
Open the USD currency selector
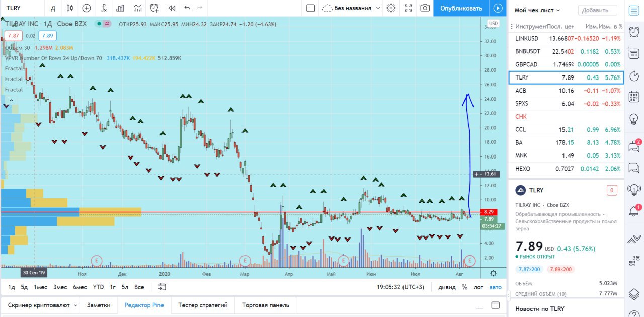tap(494, 24)
